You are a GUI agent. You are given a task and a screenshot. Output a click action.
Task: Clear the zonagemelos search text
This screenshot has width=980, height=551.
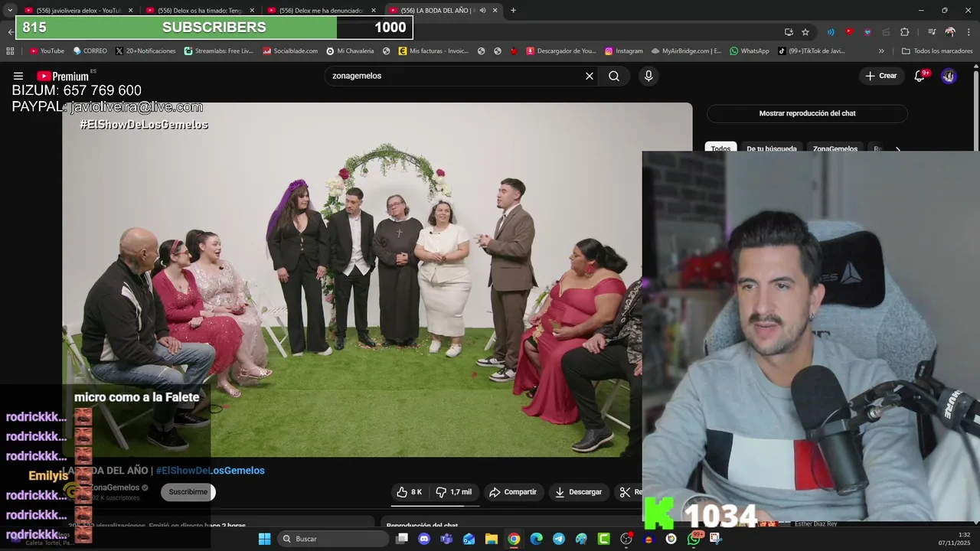click(590, 76)
